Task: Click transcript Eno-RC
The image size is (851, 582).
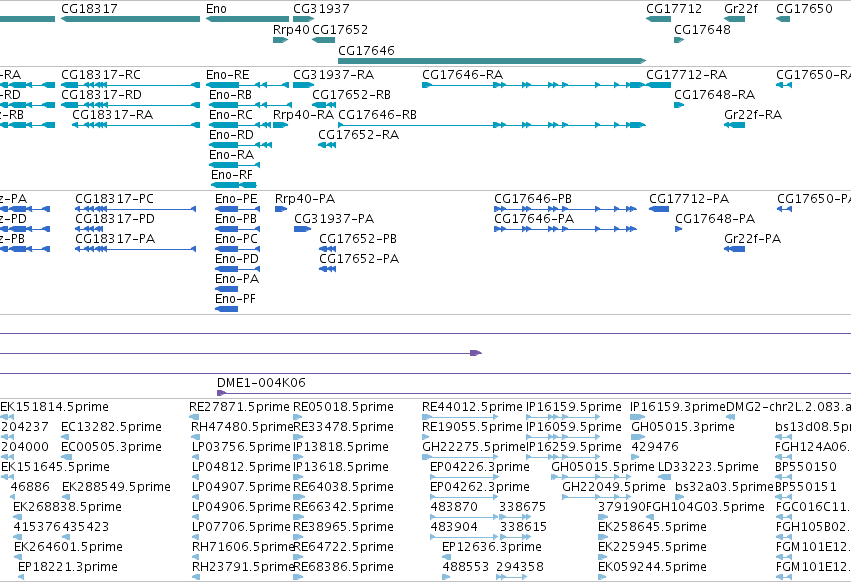Action: 231,115
